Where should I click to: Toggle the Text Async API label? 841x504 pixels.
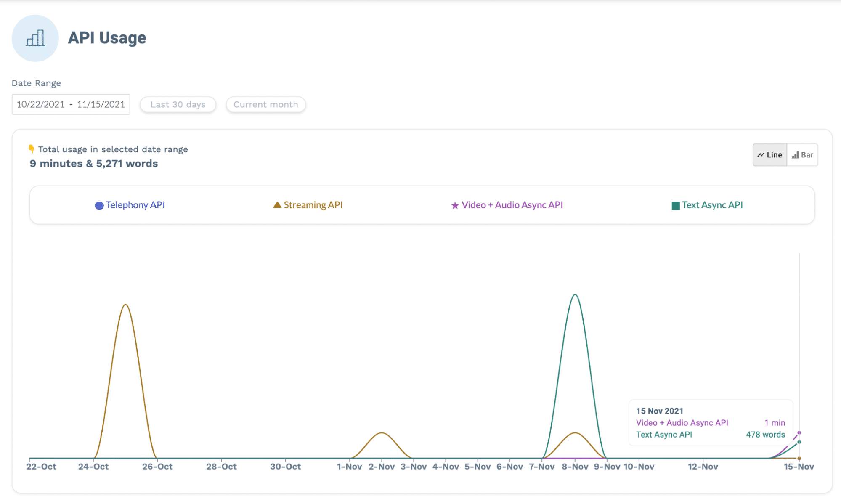[x=712, y=205]
